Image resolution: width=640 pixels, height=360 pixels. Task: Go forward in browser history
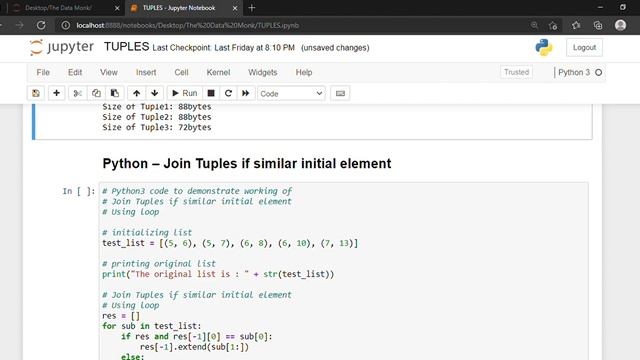19,25
